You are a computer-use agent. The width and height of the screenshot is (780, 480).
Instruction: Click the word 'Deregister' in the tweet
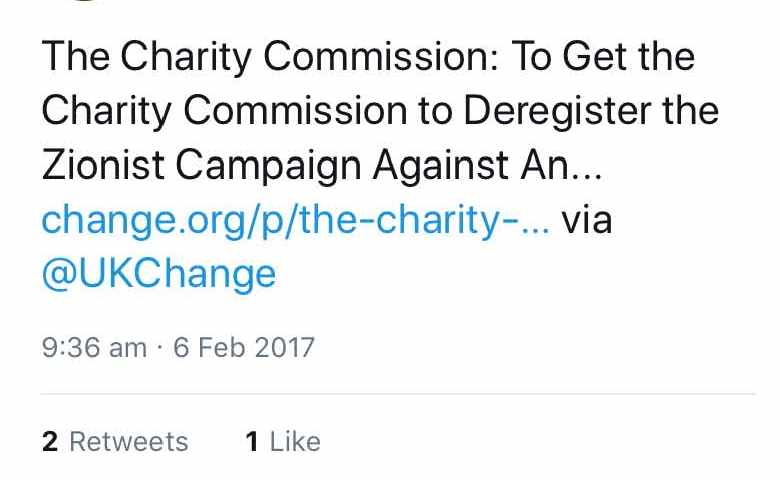tap(557, 110)
